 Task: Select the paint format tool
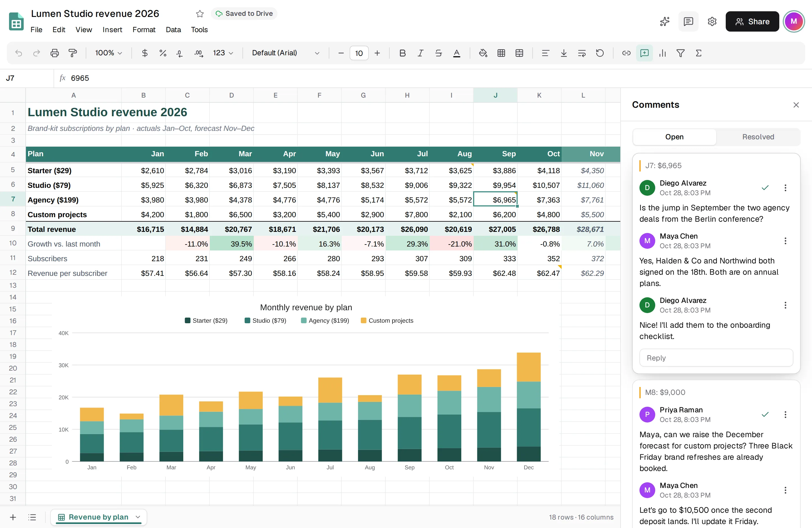click(73, 53)
